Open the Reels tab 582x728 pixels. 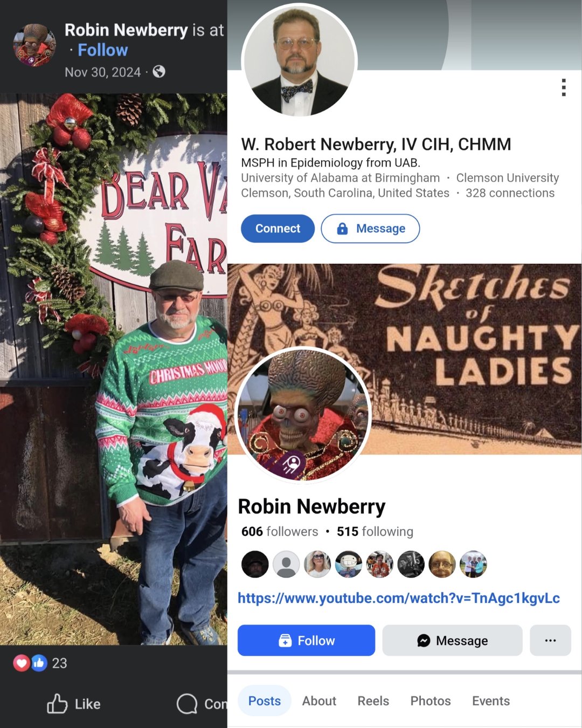point(373,701)
